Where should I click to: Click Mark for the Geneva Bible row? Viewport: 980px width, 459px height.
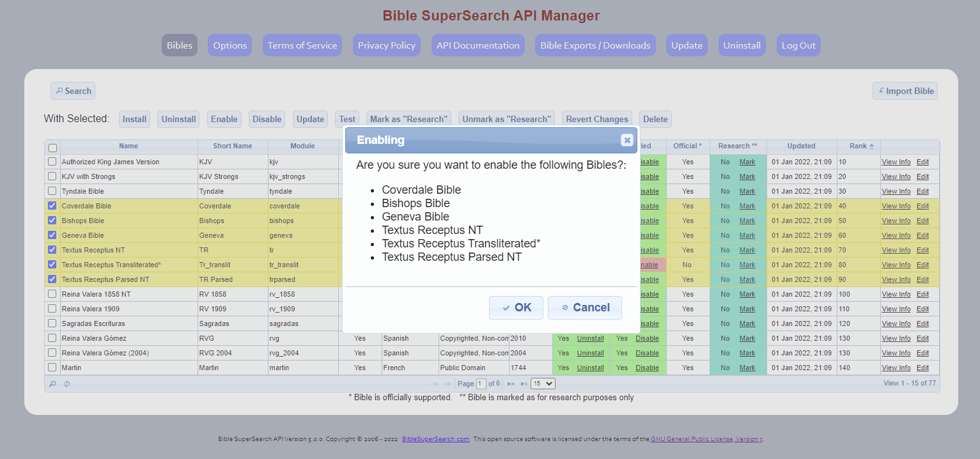click(x=747, y=235)
